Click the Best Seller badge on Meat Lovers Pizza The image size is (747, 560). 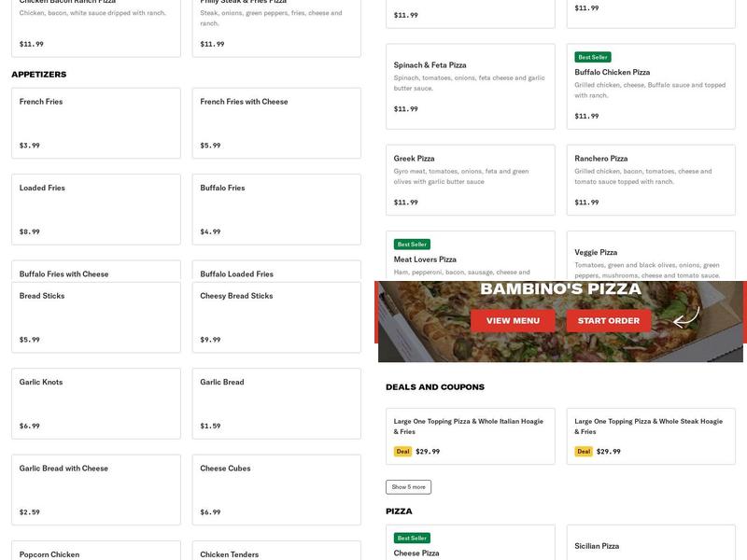[412, 243]
